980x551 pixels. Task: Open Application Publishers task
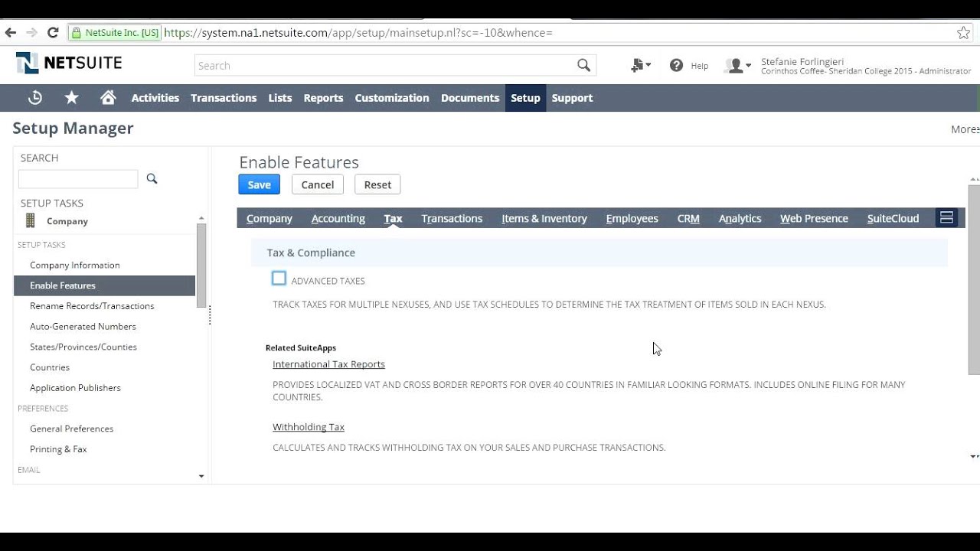pyautogui.click(x=75, y=388)
